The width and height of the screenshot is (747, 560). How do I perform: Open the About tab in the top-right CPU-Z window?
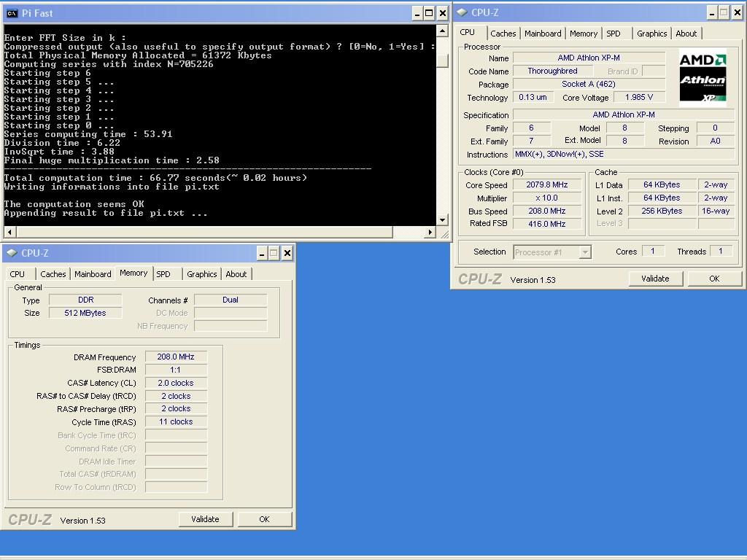(x=686, y=34)
